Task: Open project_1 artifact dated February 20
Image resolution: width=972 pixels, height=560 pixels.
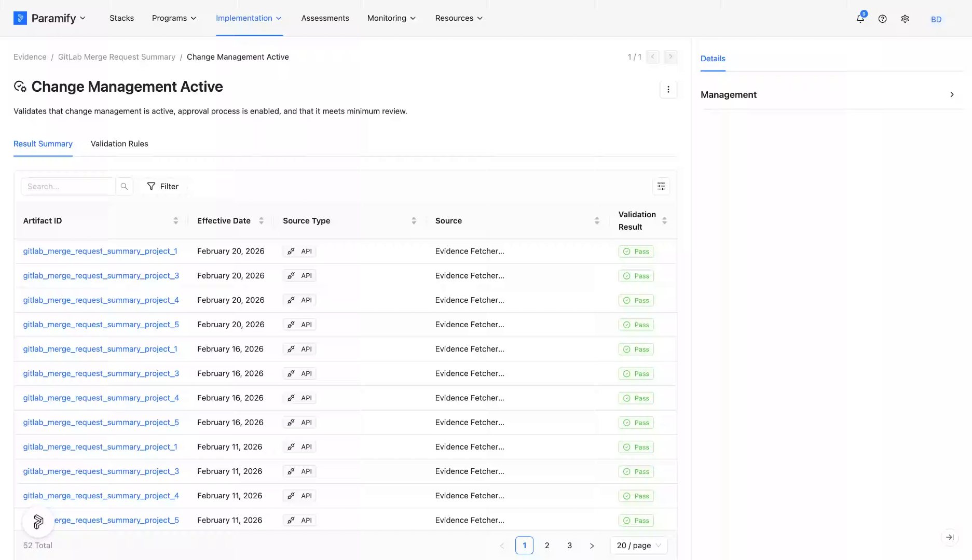Action: point(100,251)
